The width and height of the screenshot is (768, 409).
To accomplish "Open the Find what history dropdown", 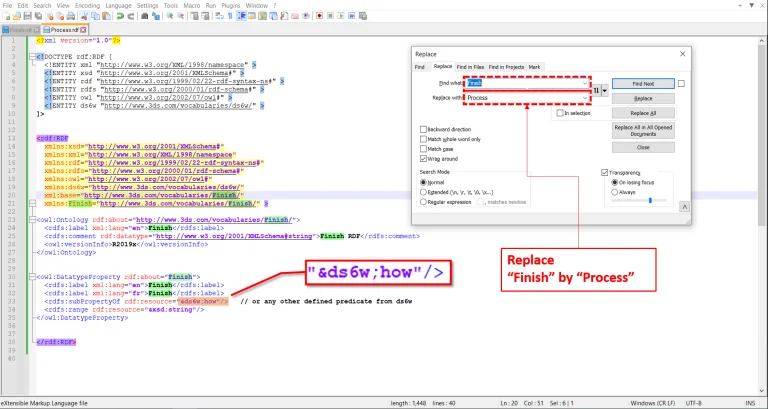I will point(587,84).
